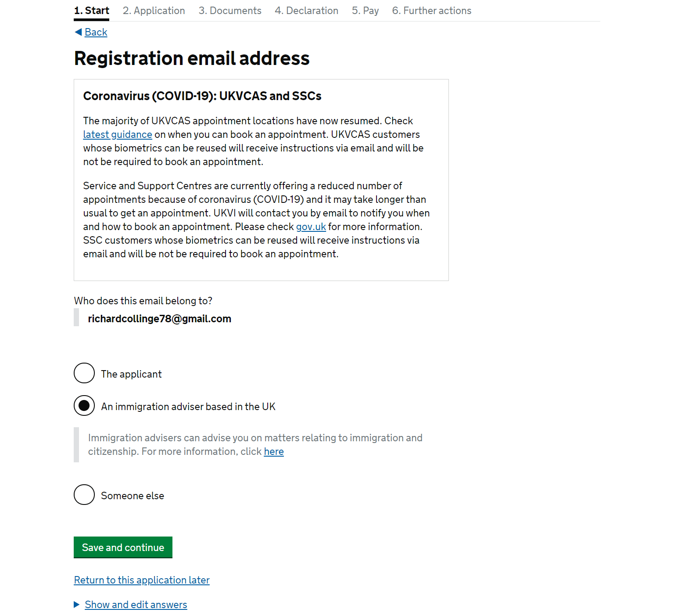Click the Show and edit answers triangle
Screen dimensions: 674x616
tap(77, 605)
